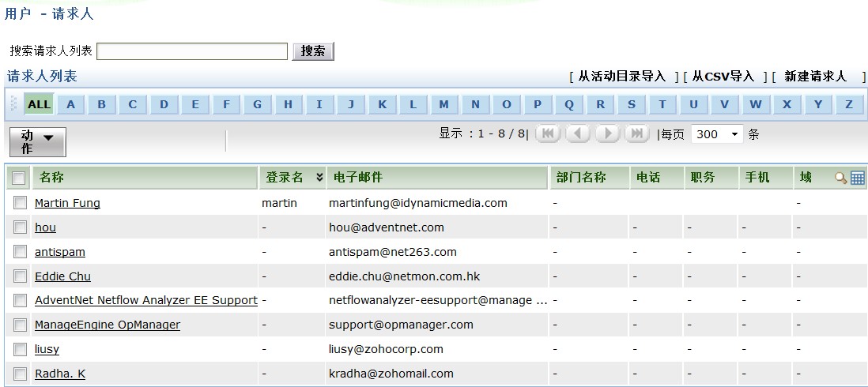Viewport: 868px width, 387px height.
Task: Open the ManageEngine OpManager requester link
Action: [108, 325]
